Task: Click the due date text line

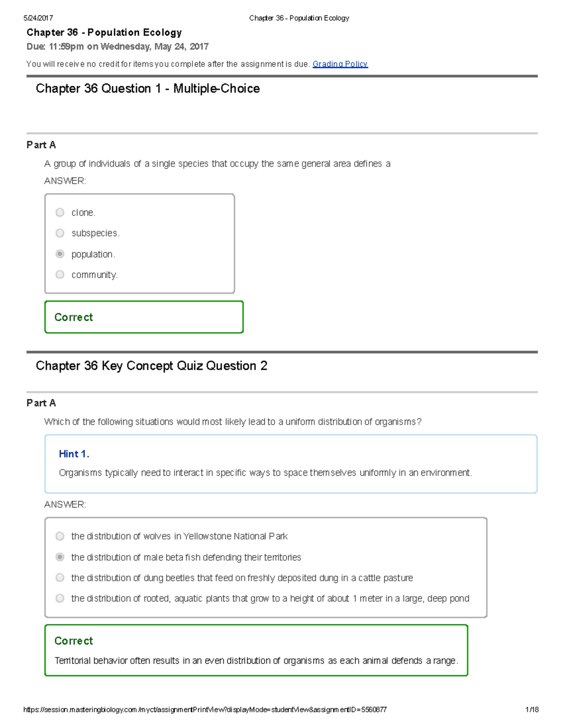Action: coord(117,46)
